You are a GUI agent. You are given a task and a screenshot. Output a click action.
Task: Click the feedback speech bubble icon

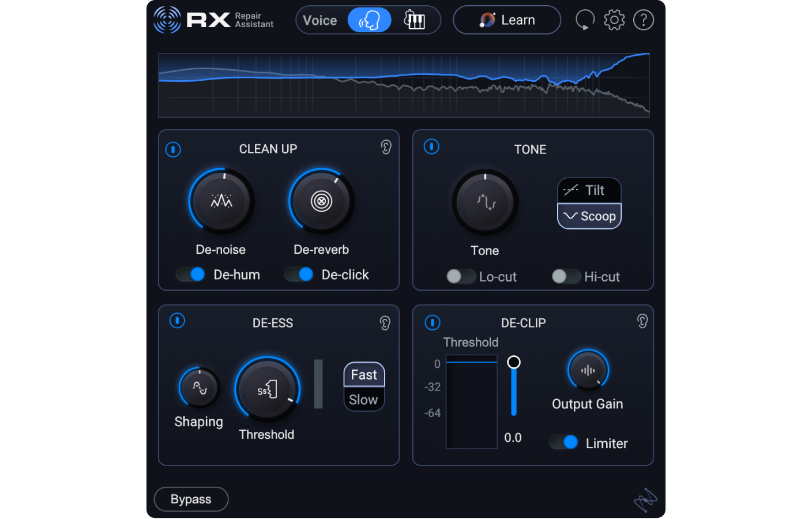tap(584, 20)
